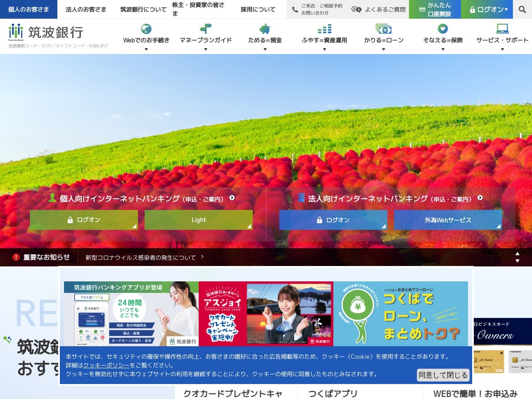
Task: Expand the ためる=預金 menu
Action: click(x=265, y=49)
